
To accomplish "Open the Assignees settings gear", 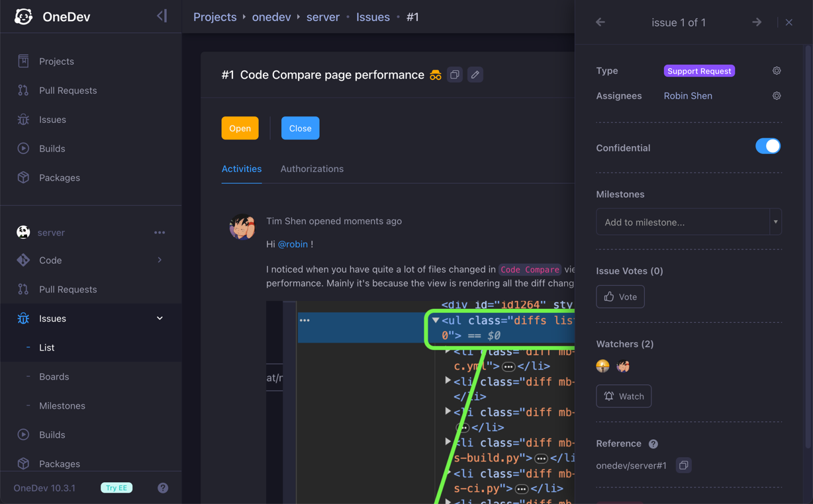I will click(777, 96).
